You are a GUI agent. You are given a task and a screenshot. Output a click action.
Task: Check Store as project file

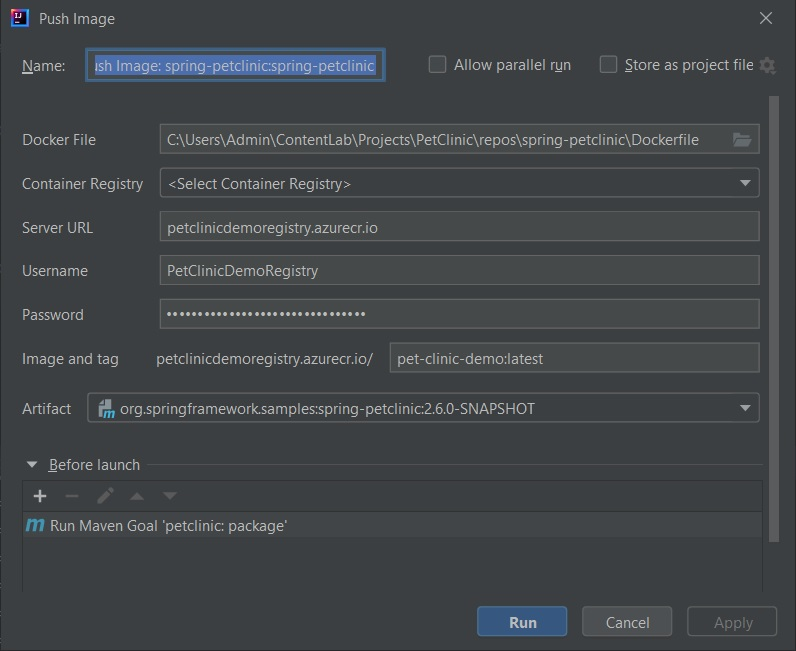[608, 65]
